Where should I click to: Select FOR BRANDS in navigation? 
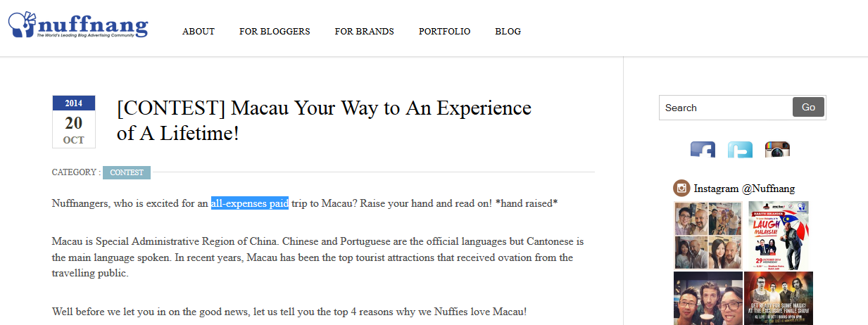coord(364,31)
